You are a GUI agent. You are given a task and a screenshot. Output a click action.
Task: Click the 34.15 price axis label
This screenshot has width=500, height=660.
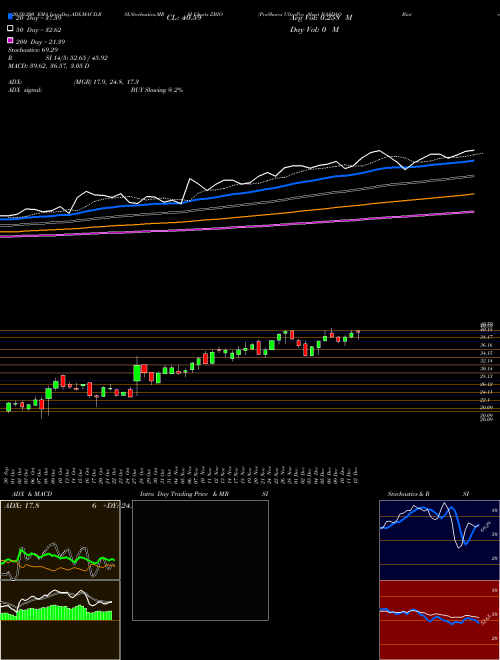486,353
